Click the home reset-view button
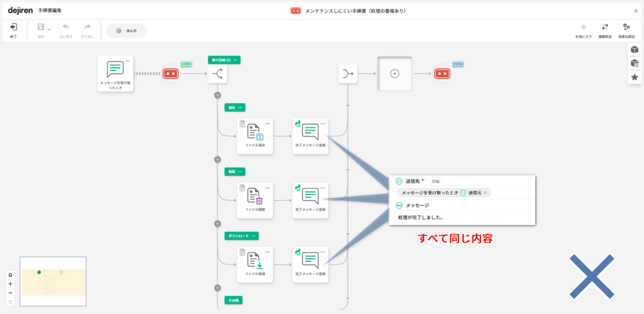Screen dimensions: 644x314 tap(10, 275)
